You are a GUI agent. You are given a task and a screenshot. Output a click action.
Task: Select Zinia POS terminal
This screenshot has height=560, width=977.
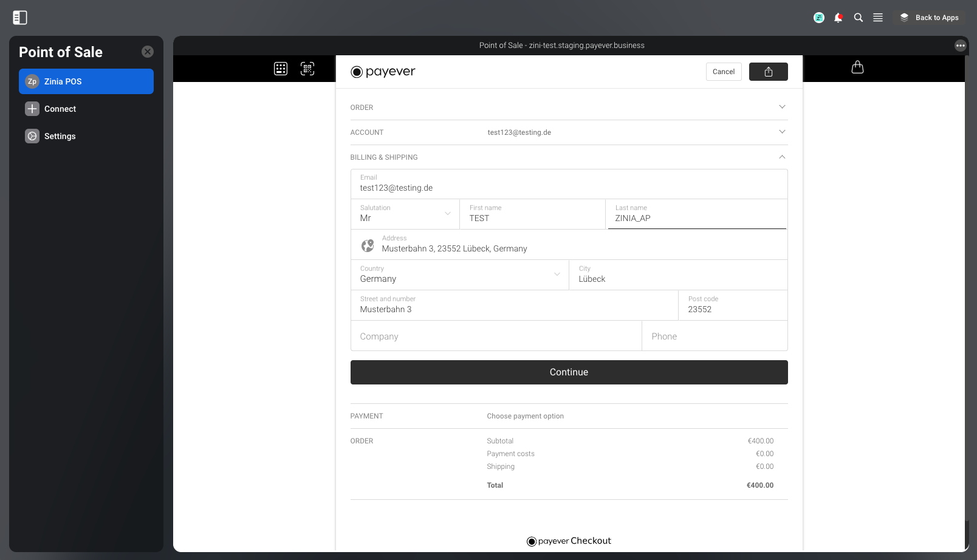point(86,81)
